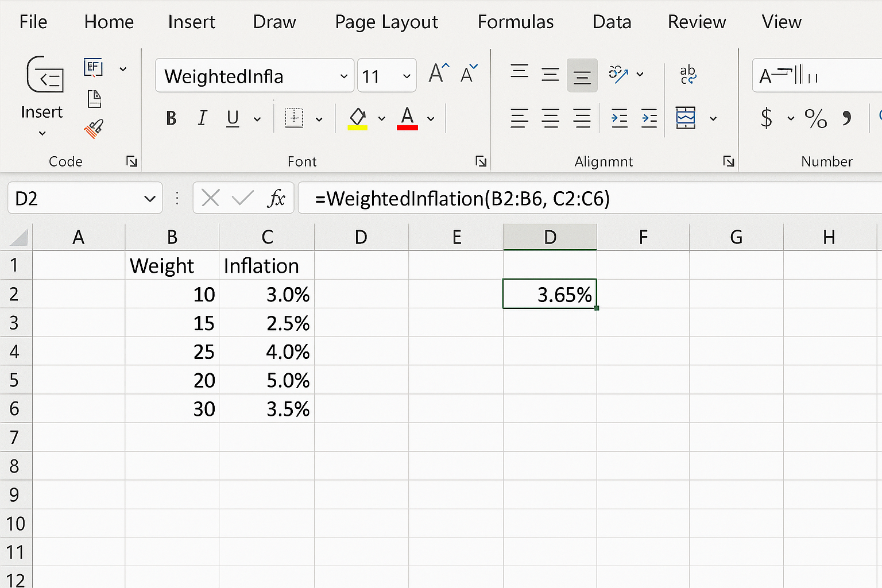The width and height of the screenshot is (882, 588).
Task: Align text left
Action: tap(519, 118)
